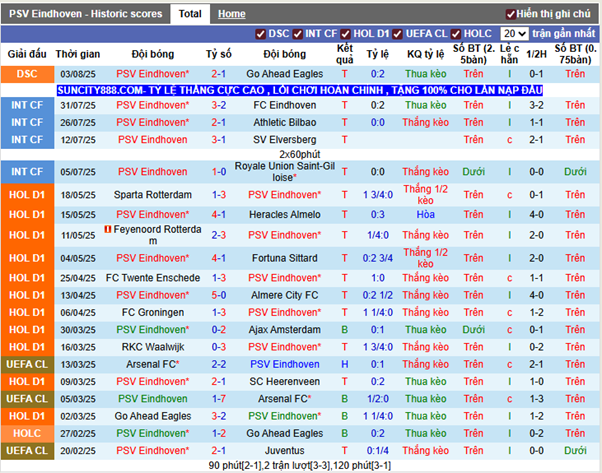Viewport: 602px width, 473px height.
Task: Open SV Elversberg team link
Action: [284, 140]
